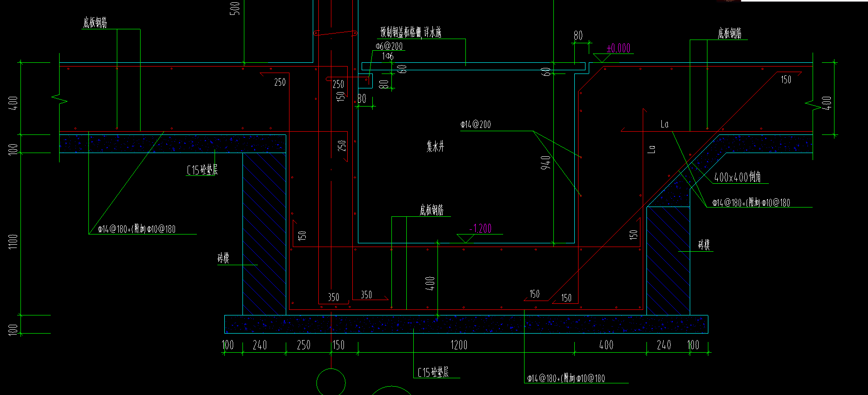Select the 500 dimension at the top
The image size is (868, 395).
click(235, 8)
